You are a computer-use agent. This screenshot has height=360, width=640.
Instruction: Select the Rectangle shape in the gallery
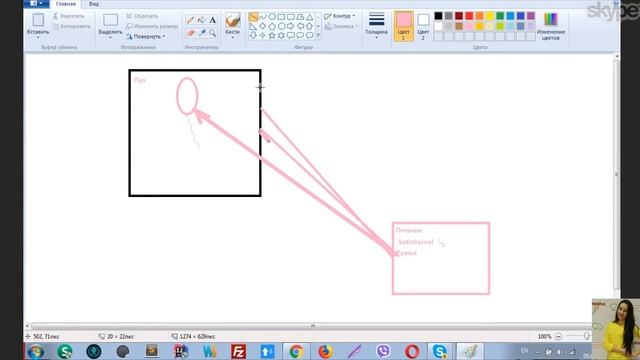coord(281,17)
